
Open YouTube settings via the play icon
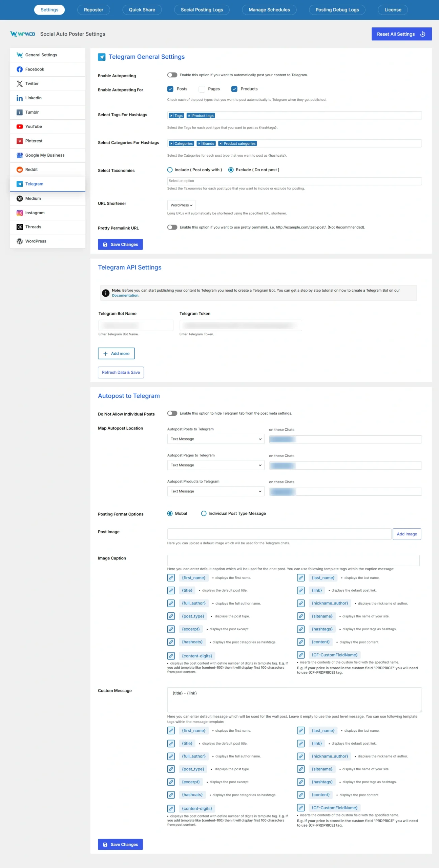20,126
